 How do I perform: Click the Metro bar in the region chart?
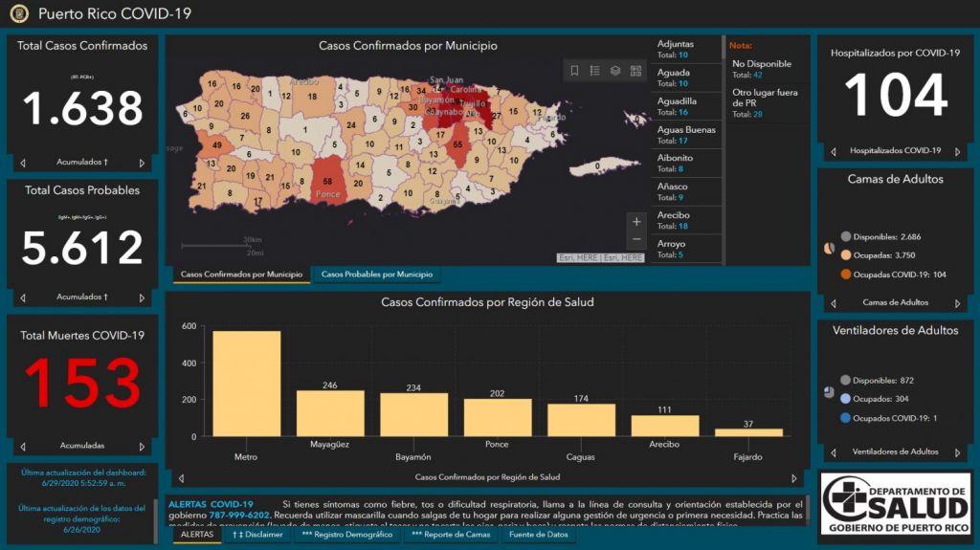point(246,384)
